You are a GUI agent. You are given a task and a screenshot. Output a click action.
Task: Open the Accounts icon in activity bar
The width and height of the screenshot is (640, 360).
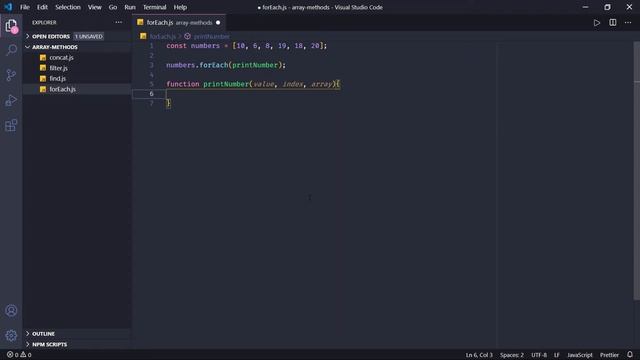point(11,311)
